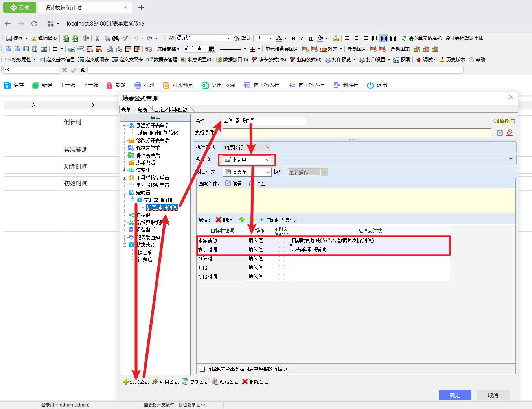
Task: Switch to the 自定义脚本函数 tab
Action: pyautogui.click(x=171, y=109)
